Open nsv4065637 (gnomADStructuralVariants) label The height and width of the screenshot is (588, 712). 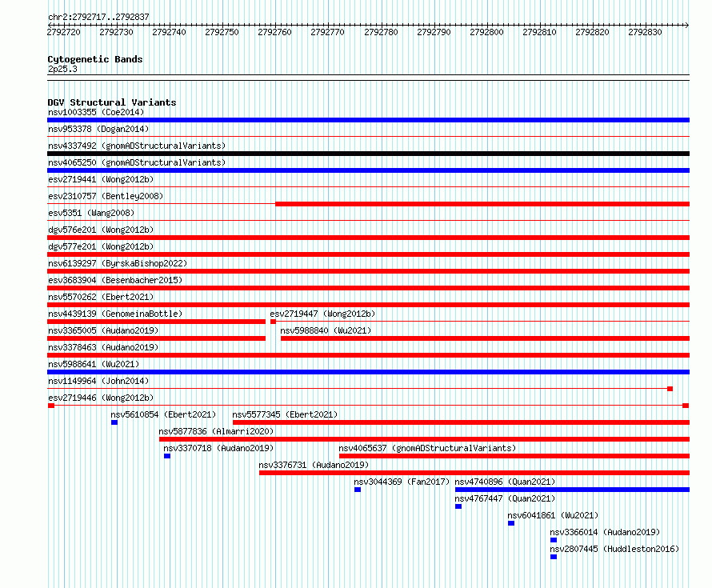pyautogui.click(x=427, y=448)
